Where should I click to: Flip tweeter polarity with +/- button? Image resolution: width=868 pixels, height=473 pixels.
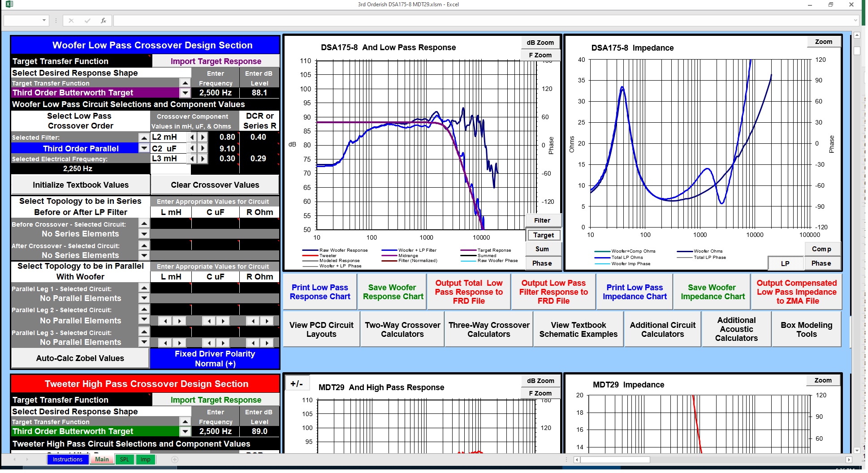[x=296, y=384]
